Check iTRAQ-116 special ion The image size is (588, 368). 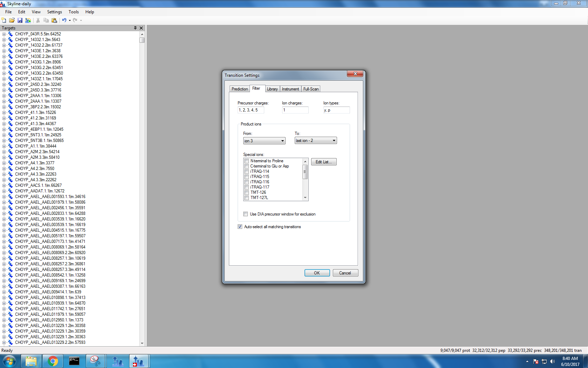(x=246, y=182)
